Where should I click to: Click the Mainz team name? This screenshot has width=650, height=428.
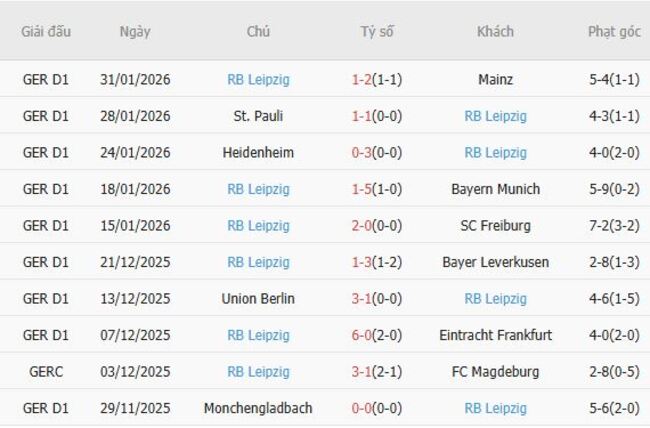click(495, 80)
